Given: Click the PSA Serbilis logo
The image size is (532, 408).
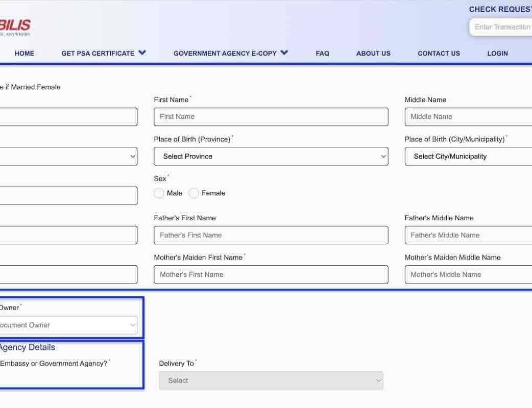Looking at the screenshot, I should (x=15, y=27).
